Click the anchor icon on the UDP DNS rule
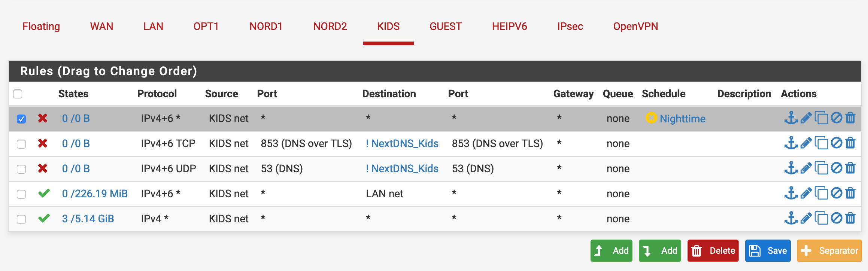868x271 pixels. pyautogui.click(x=790, y=168)
